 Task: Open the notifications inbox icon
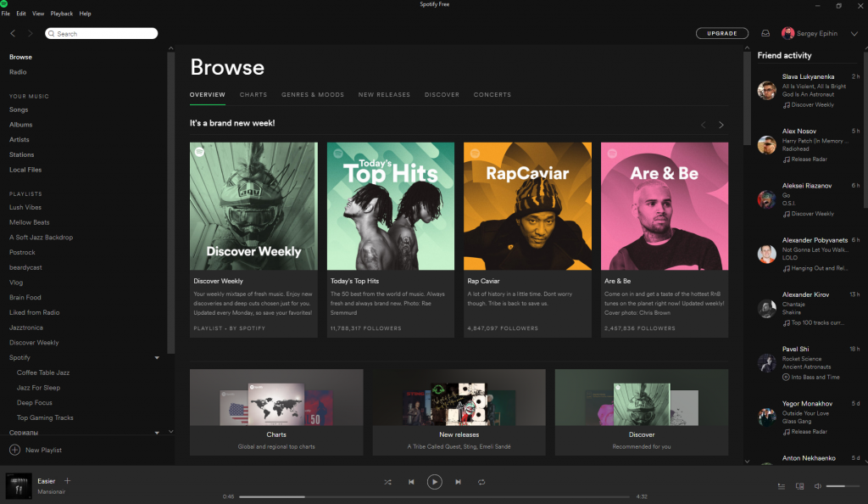(765, 34)
